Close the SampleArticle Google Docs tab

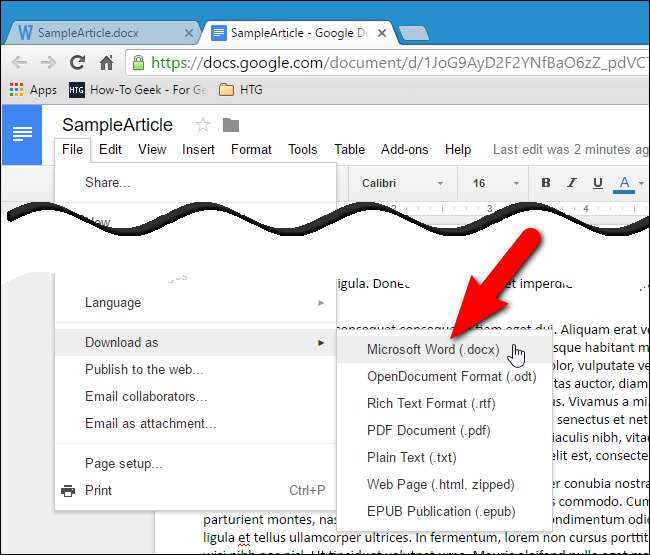(382, 33)
